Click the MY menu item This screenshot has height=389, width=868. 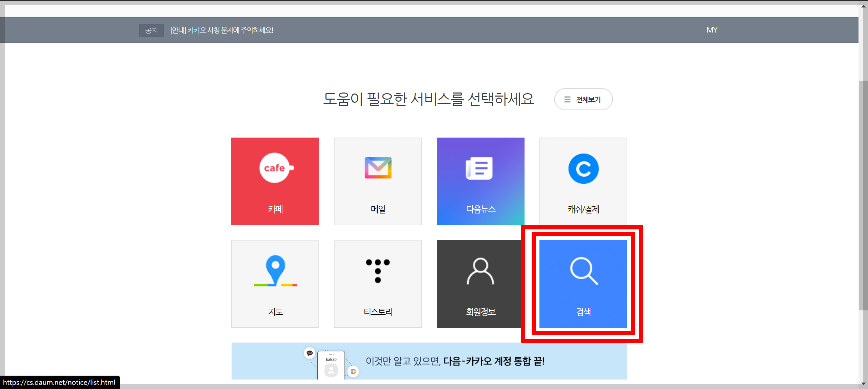pos(712,30)
